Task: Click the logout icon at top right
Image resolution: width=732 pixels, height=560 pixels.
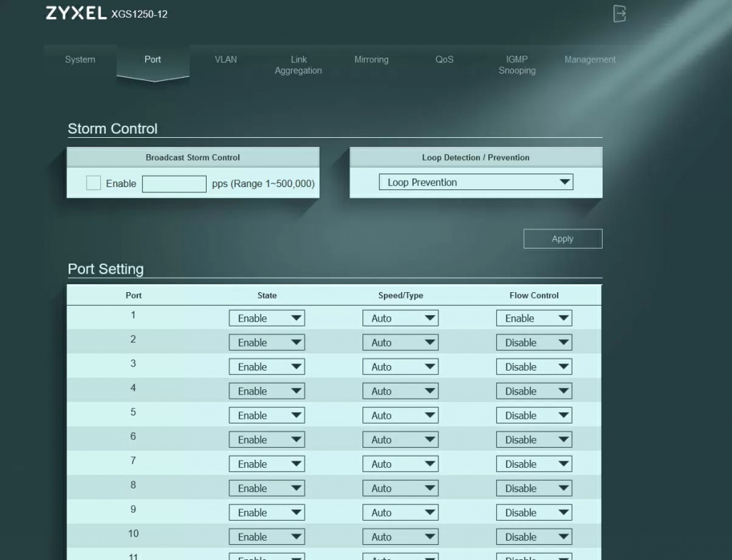Action: click(x=620, y=14)
